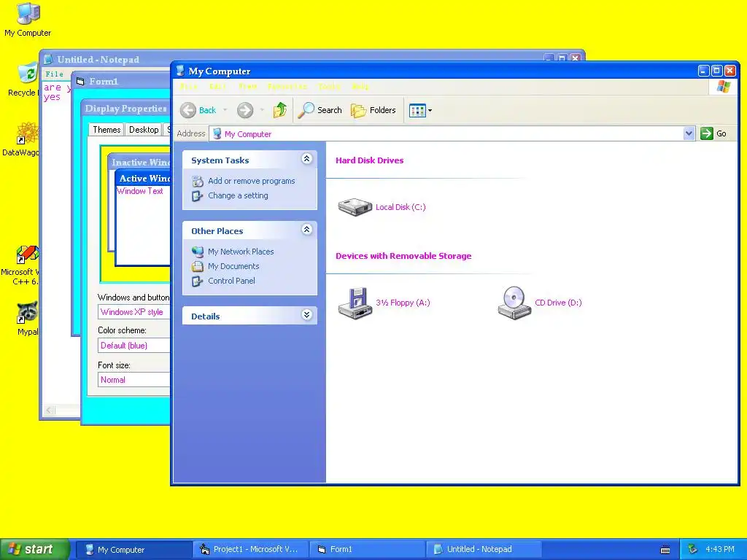This screenshot has height=560, width=747.
Task: Switch to Themes tab in Display Properties
Action: pyautogui.click(x=107, y=130)
